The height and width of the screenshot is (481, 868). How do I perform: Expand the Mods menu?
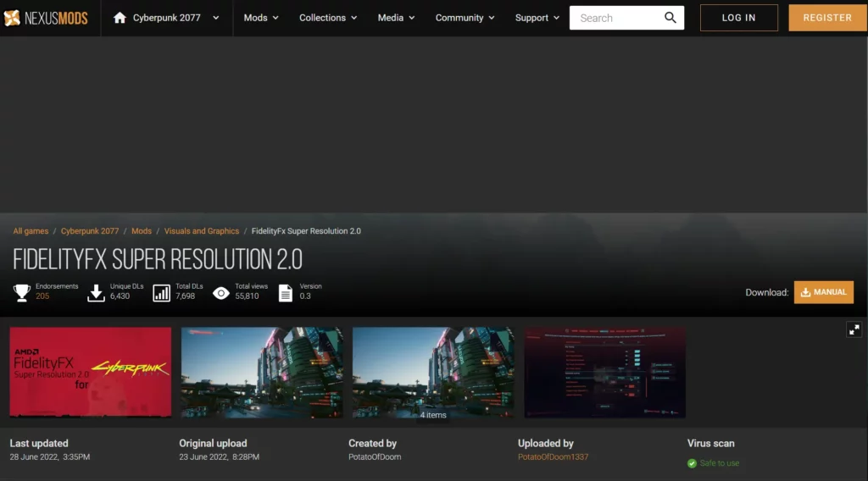(x=261, y=18)
